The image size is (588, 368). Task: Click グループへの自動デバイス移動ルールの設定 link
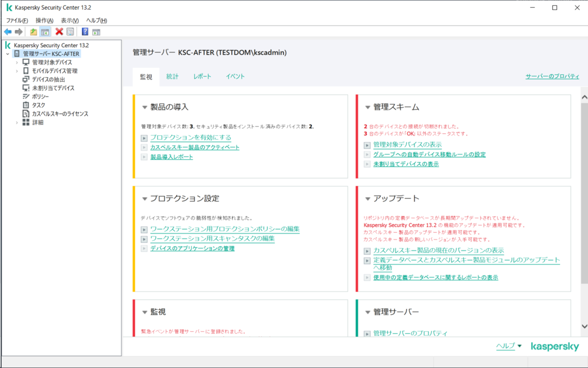(429, 155)
